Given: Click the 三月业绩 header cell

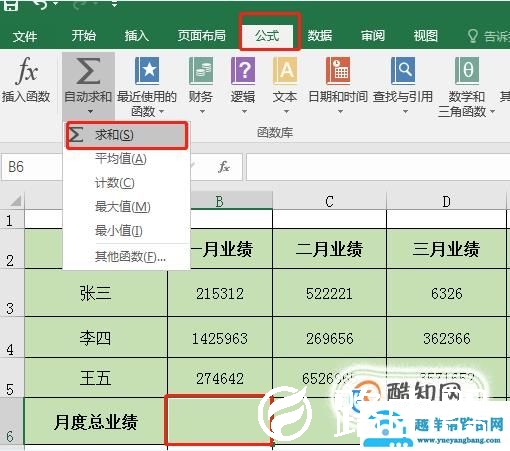Looking at the screenshot, I should [446, 249].
